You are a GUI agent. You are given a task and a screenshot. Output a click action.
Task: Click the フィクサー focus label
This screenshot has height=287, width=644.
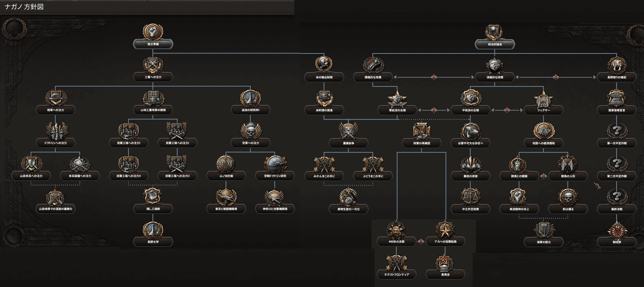pyautogui.click(x=543, y=110)
